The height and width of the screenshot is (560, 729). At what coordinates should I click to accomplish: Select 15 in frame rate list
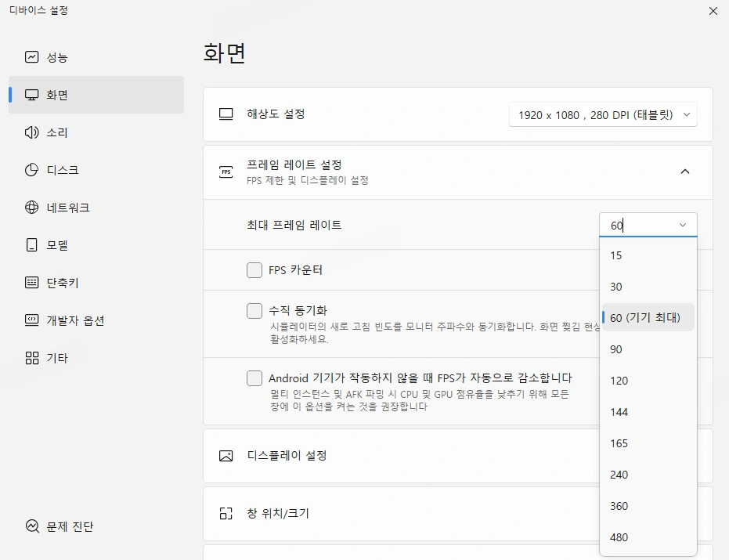coord(648,255)
